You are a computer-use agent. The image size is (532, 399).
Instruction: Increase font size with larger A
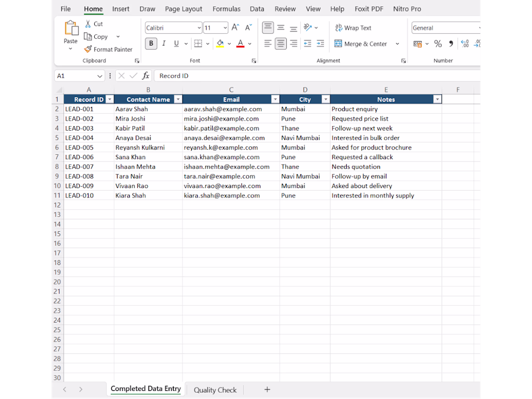coord(236,28)
